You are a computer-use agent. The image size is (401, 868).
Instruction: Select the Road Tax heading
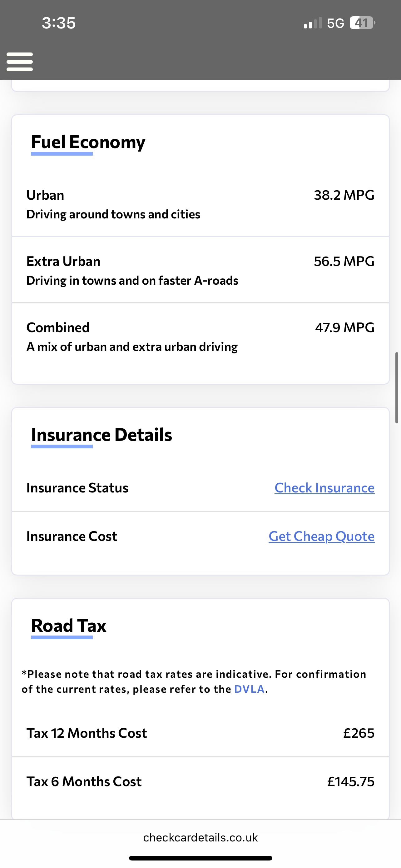(x=69, y=626)
